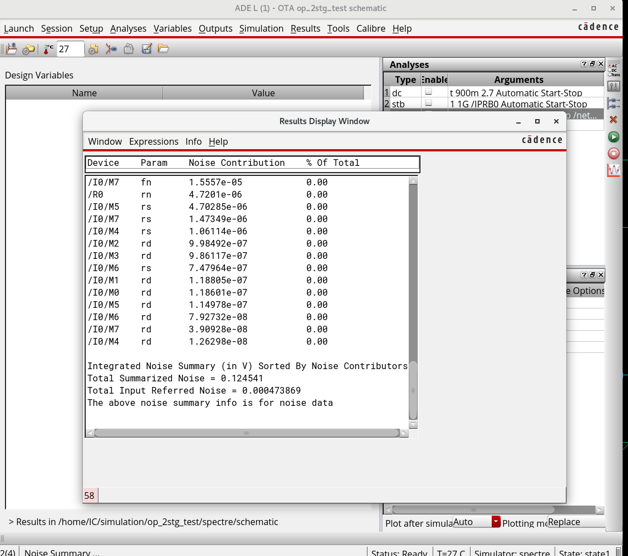The height and width of the screenshot is (556, 628).
Task: Float the Analyses panel using its undock icon
Action: coord(592,64)
